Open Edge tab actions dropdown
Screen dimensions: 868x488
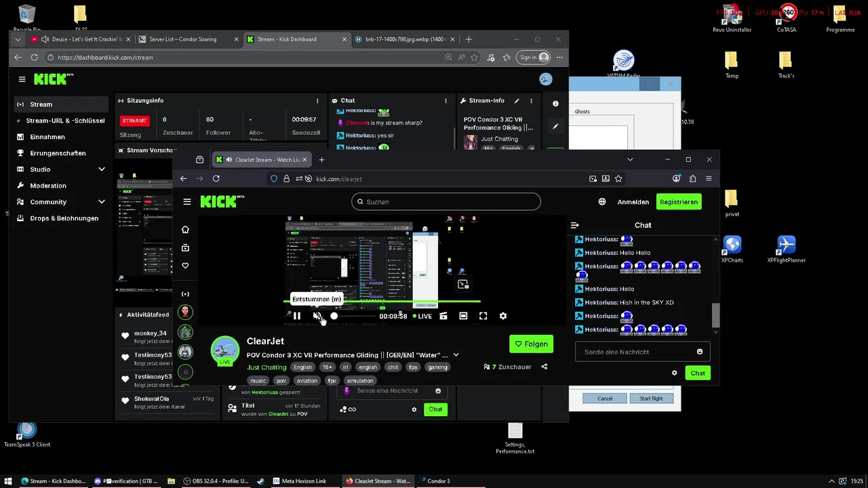coord(18,39)
